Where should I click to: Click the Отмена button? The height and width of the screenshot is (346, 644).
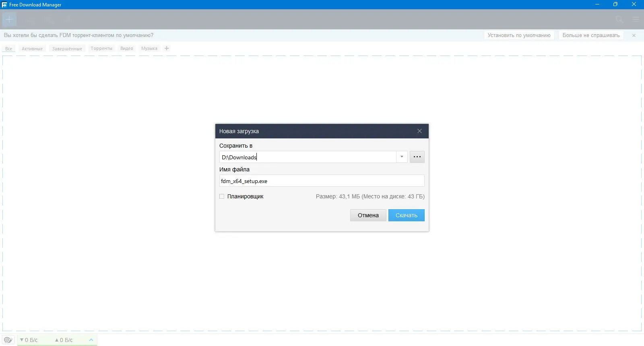coord(368,215)
